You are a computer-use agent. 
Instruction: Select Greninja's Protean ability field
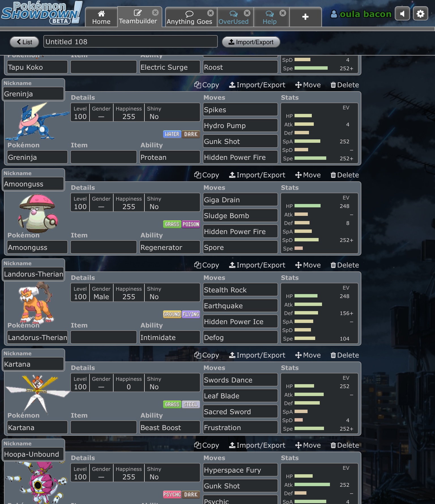pyautogui.click(x=170, y=157)
